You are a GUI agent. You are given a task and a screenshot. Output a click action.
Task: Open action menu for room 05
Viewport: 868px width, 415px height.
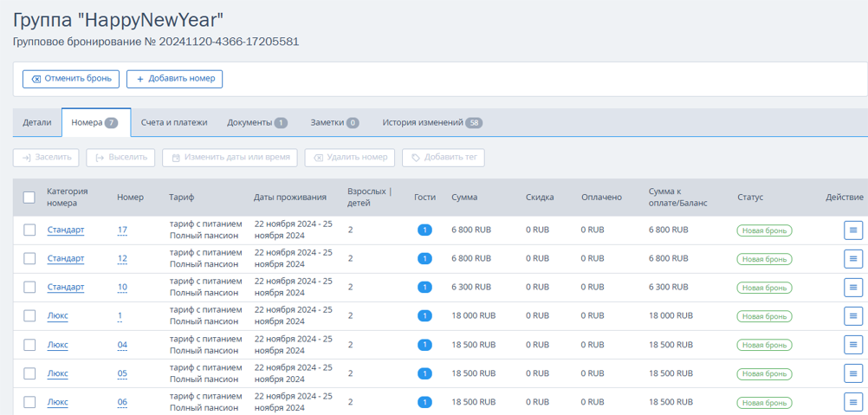click(x=853, y=373)
